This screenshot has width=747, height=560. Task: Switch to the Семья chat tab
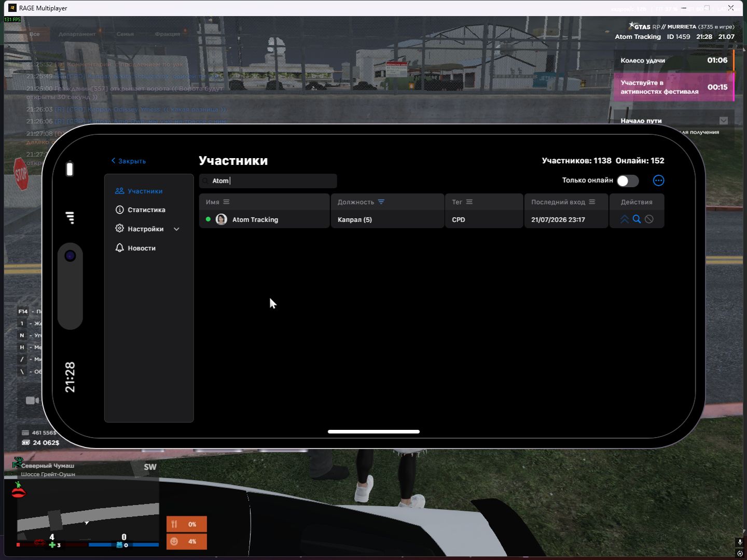[125, 34]
